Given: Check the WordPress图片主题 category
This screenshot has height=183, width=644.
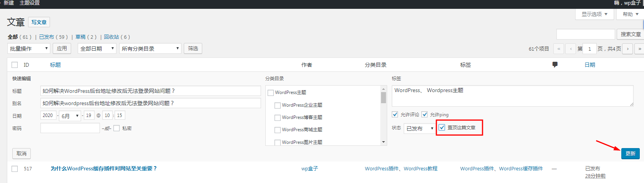Looking at the screenshot, I should click(278, 142).
